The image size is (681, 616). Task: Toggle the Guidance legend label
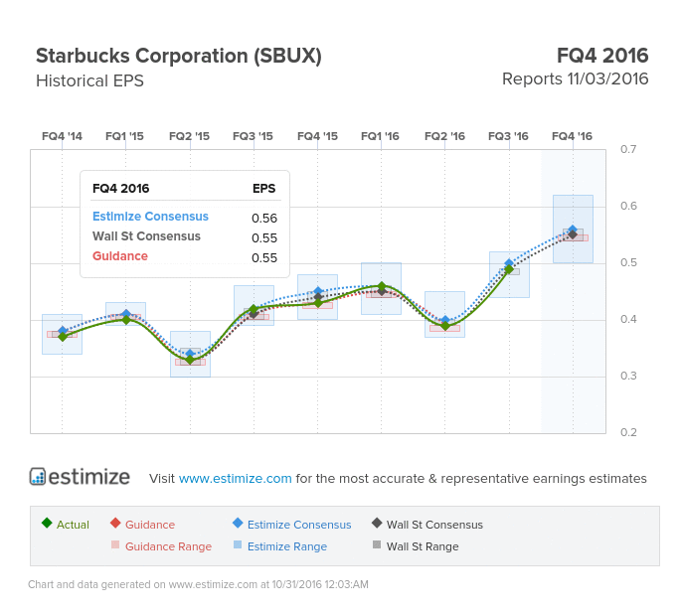[x=150, y=525]
